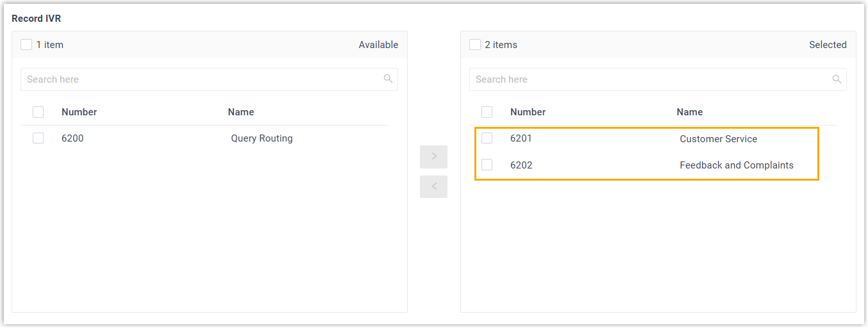
Task: Click the move-left arrow button
Action: click(x=433, y=186)
